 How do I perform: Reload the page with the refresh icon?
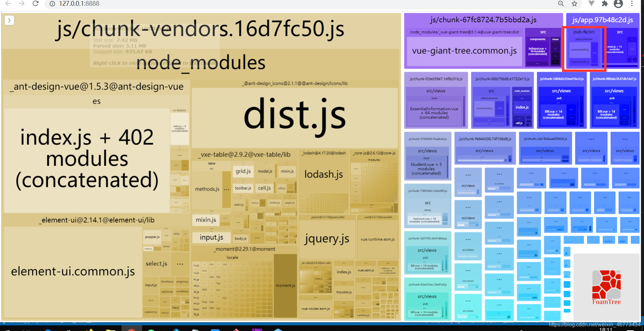[35, 4]
